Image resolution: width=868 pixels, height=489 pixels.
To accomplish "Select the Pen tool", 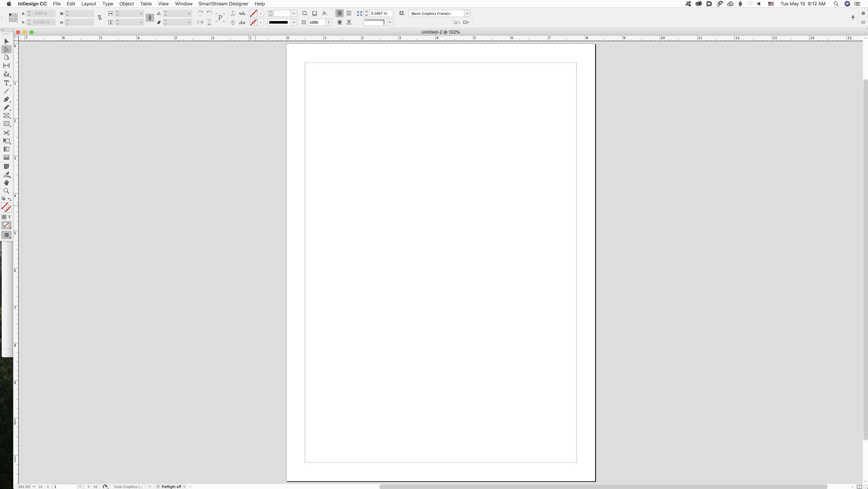I will [x=6, y=99].
